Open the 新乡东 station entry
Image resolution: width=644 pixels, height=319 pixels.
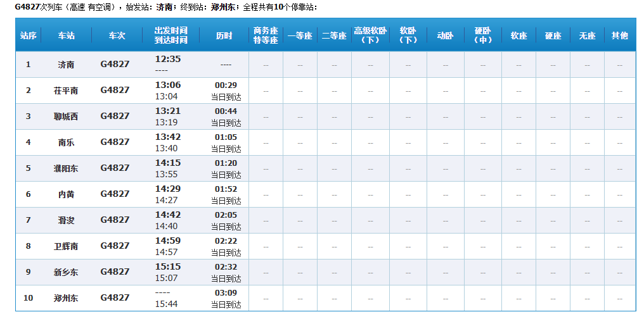(66, 272)
